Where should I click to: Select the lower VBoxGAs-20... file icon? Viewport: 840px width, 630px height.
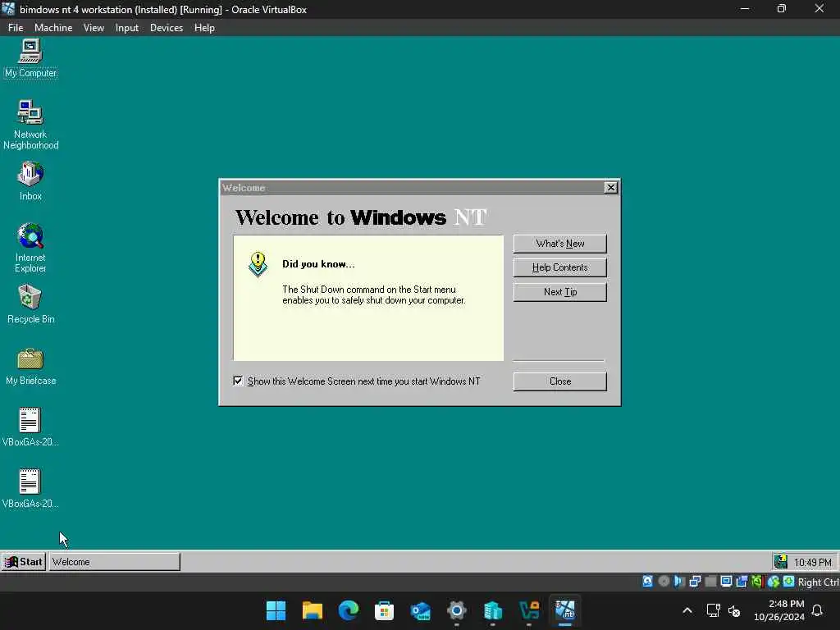(x=30, y=489)
